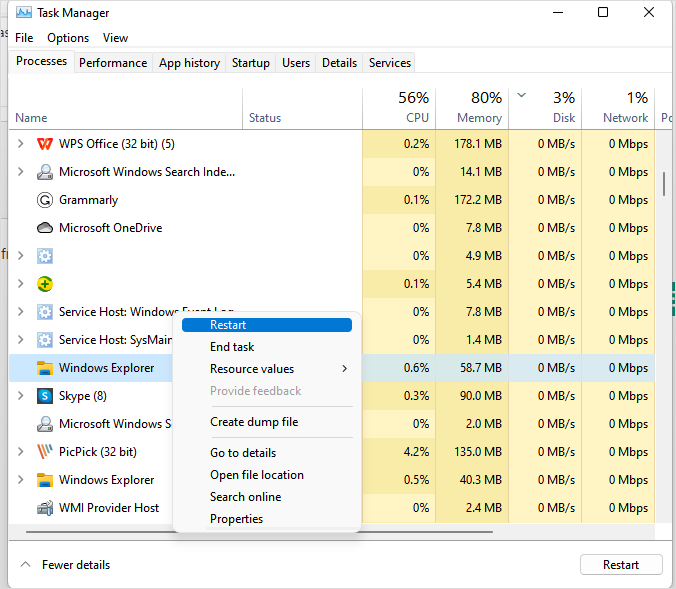This screenshot has height=589, width=676.
Task: Click the Service Host: SysMain gear icon
Action: click(45, 340)
